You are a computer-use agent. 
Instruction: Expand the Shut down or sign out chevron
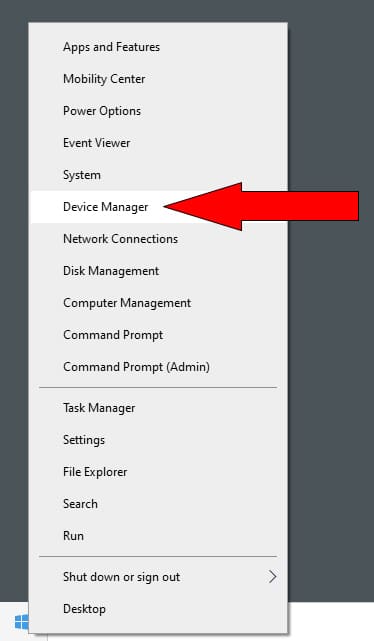tap(272, 577)
